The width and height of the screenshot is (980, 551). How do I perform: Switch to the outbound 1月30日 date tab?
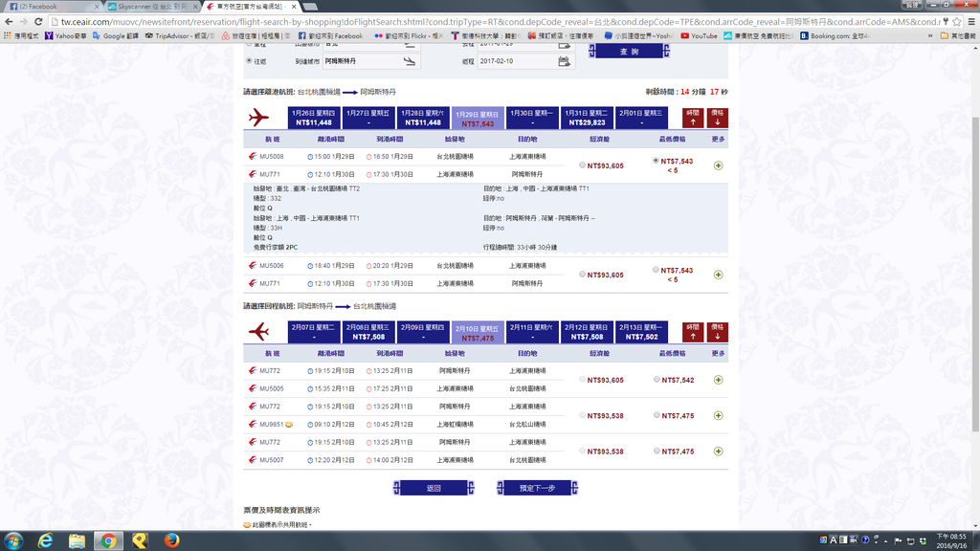point(532,118)
